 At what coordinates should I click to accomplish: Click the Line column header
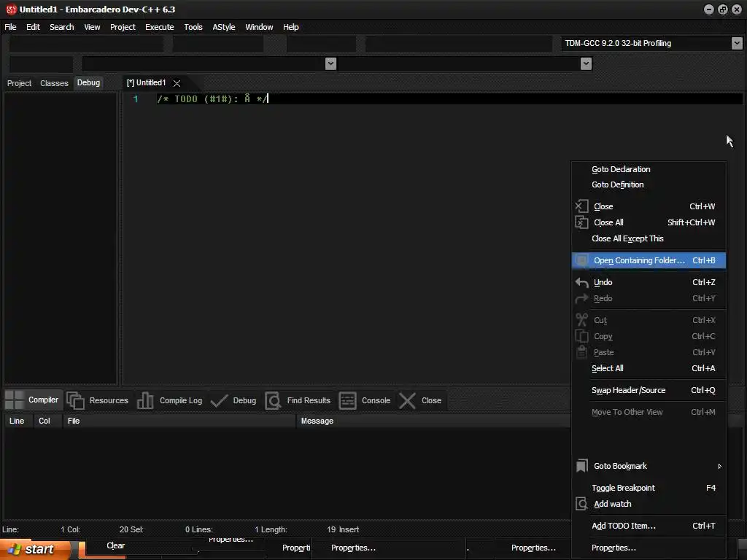(17, 421)
